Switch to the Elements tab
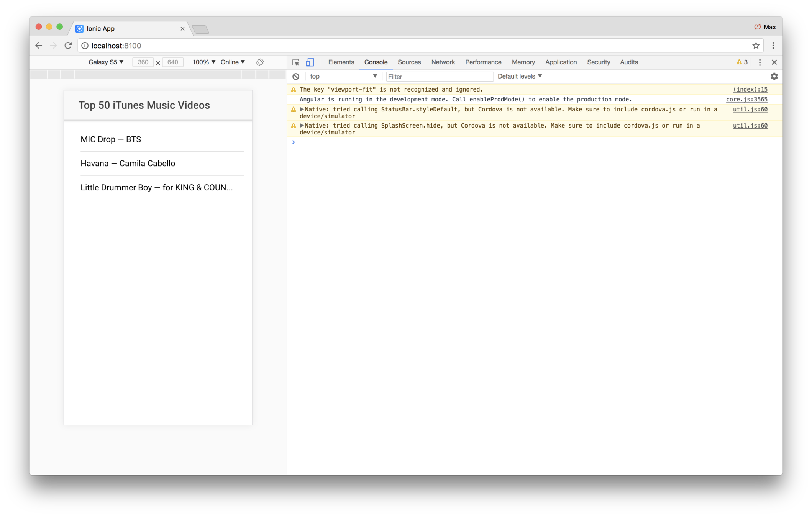This screenshot has width=812, height=517. 341,62
